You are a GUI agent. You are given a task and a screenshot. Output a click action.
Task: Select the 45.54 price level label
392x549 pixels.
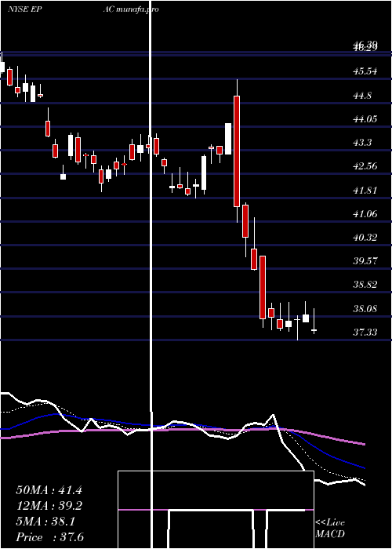coord(365,71)
